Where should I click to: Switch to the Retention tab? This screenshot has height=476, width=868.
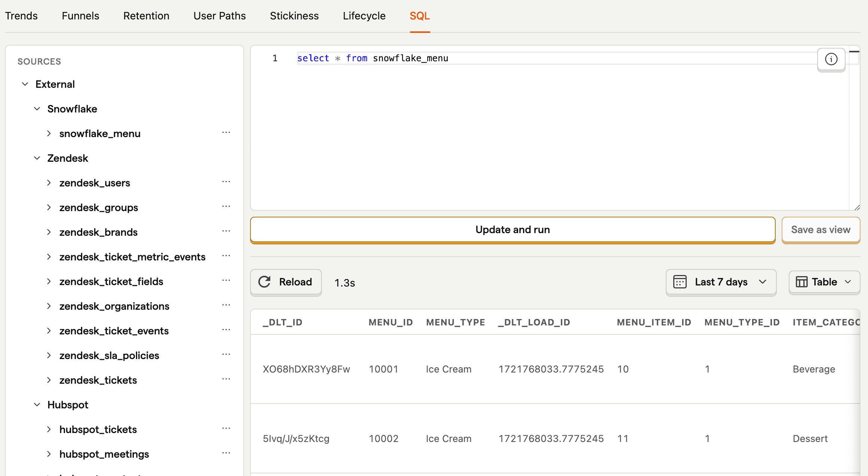tap(146, 16)
